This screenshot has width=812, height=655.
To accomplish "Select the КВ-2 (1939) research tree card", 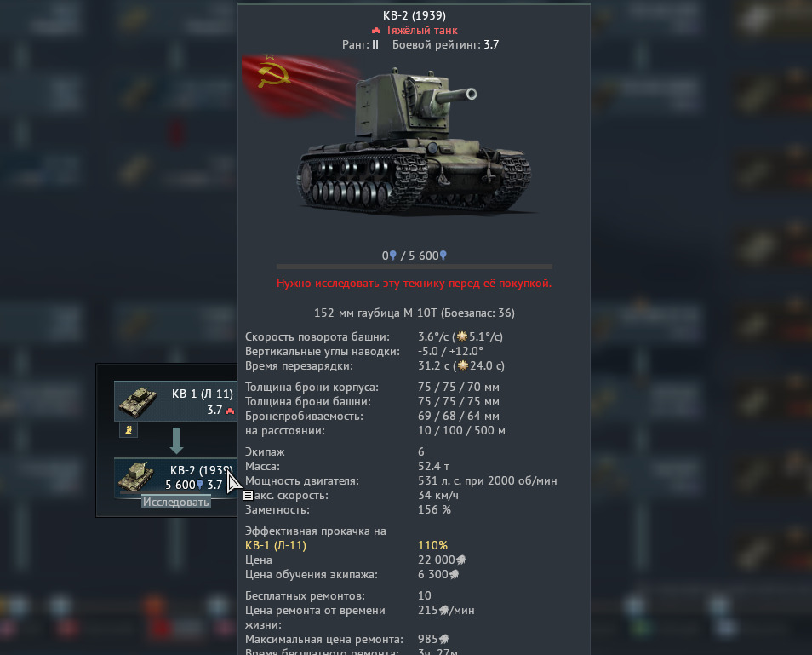I will [x=175, y=477].
